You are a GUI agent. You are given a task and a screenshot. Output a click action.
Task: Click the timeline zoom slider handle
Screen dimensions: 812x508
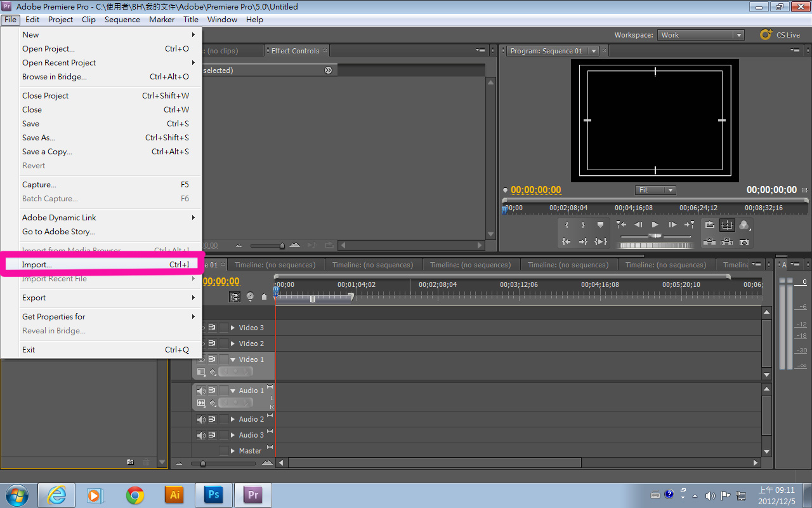[203, 464]
